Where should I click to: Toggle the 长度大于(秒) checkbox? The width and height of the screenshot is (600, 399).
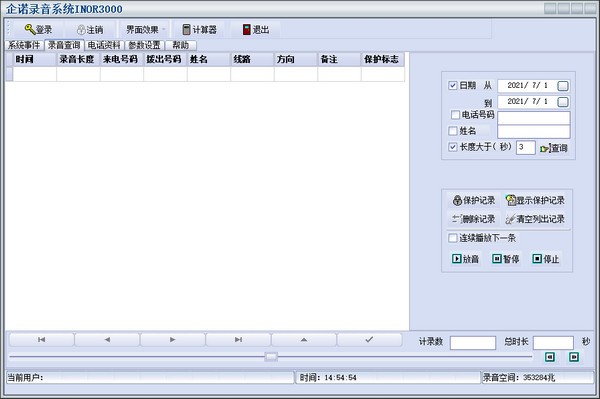453,147
